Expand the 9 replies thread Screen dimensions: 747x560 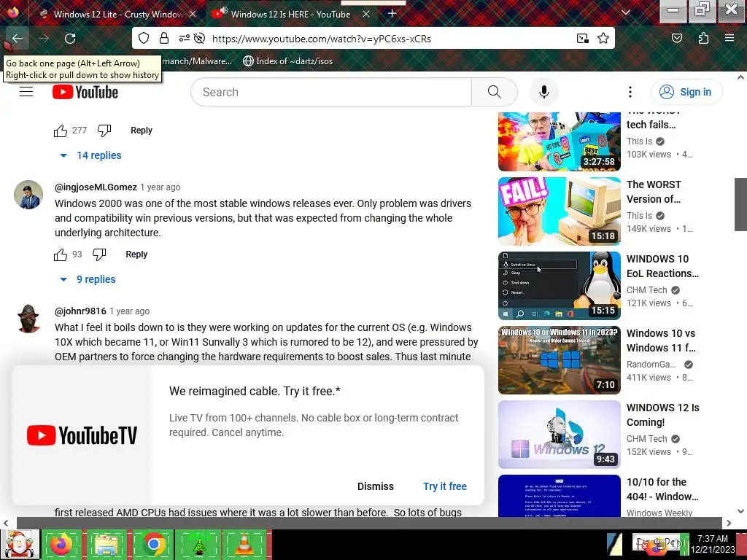88,279
